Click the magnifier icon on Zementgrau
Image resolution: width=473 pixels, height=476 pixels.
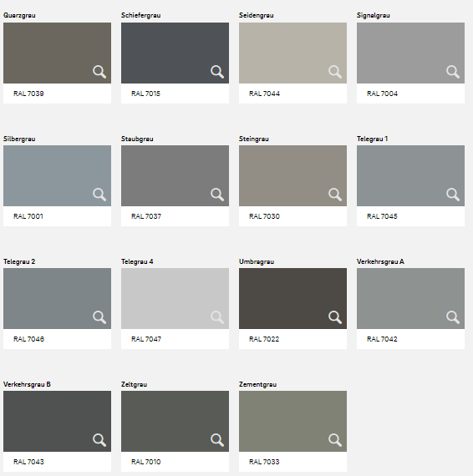tap(335, 440)
